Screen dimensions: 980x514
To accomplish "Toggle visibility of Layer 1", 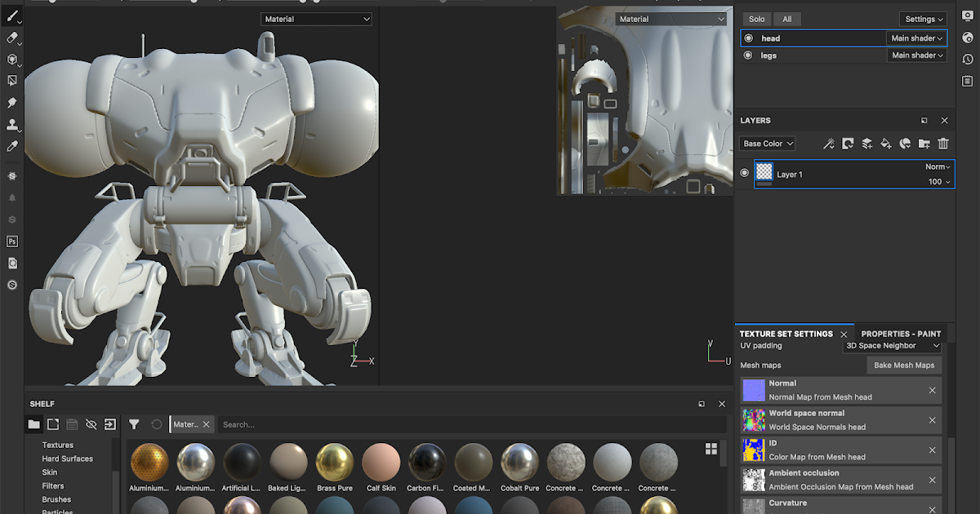I will [x=744, y=172].
